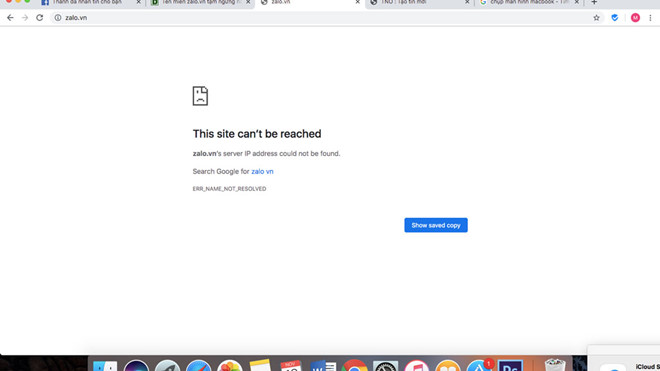The width and height of the screenshot is (660, 371).
Task: Open App Store icon with badge
Action: (479, 366)
